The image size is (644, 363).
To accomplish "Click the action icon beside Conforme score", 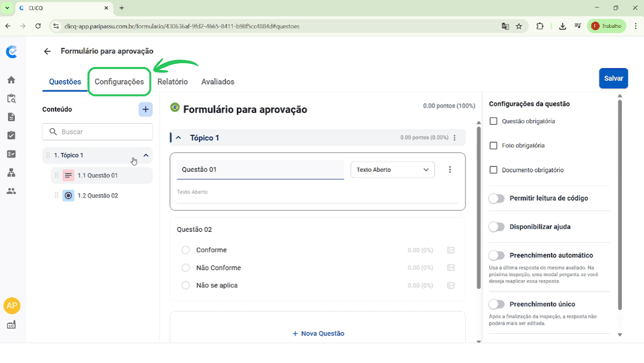I will tap(451, 250).
